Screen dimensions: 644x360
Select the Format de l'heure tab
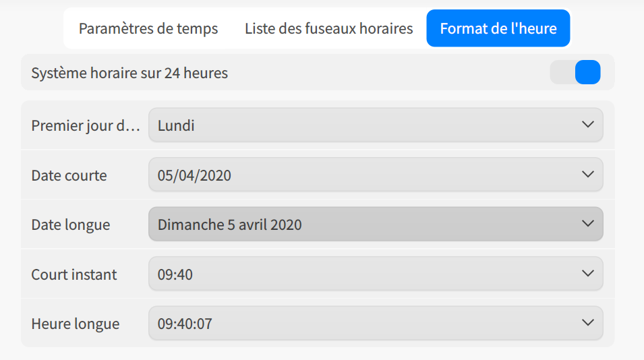tap(498, 28)
